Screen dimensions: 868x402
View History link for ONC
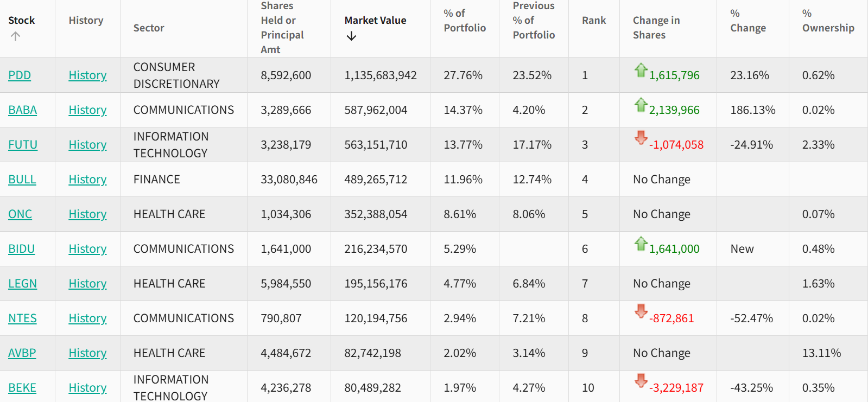tap(87, 214)
